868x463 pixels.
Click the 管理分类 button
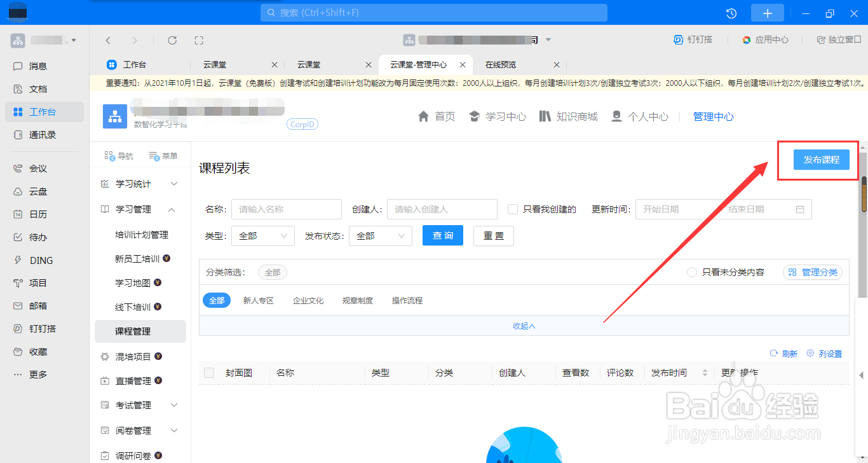point(813,272)
